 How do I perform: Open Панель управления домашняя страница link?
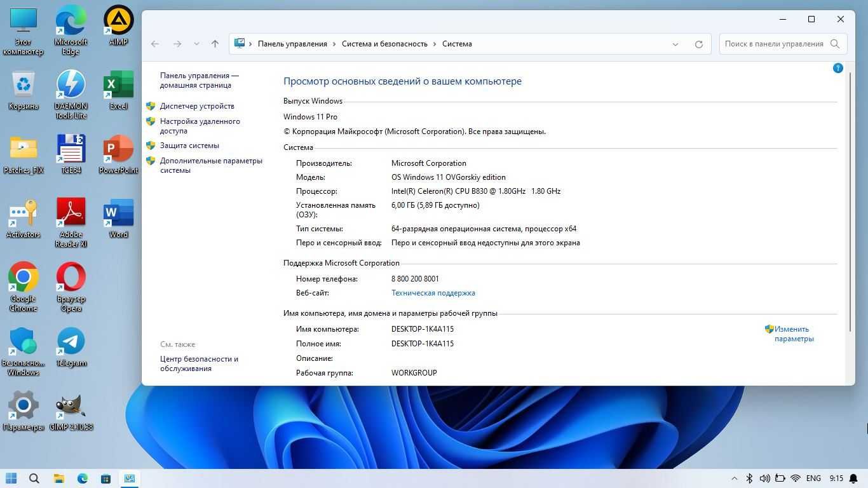tap(200, 80)
